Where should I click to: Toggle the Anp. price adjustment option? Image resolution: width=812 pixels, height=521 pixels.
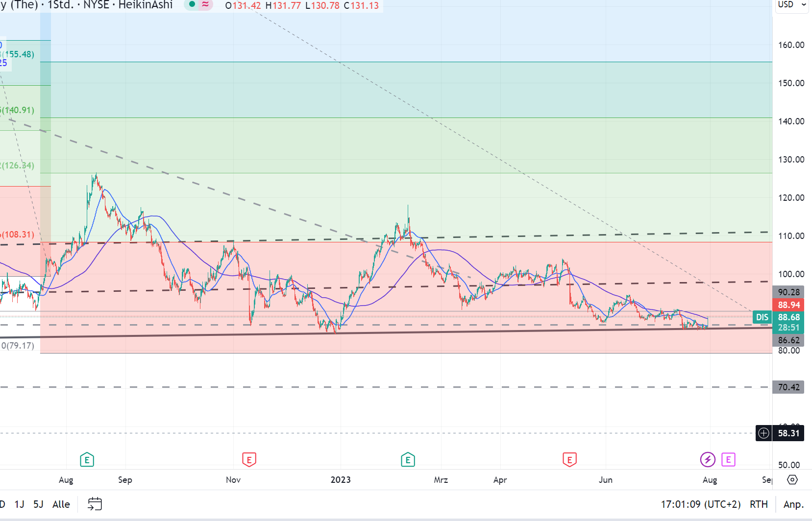(793, 504)
